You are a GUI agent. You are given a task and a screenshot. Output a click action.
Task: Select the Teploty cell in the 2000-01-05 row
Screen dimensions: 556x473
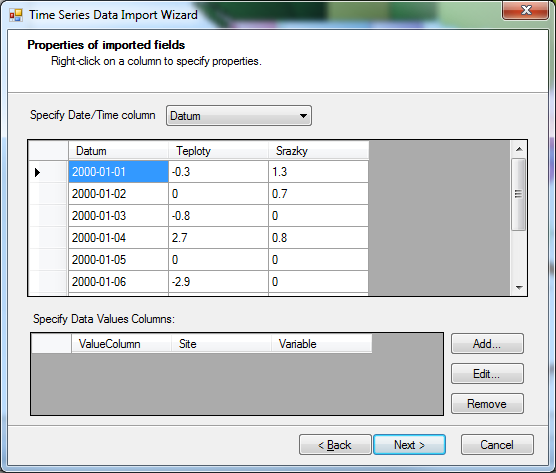point(218,260)
